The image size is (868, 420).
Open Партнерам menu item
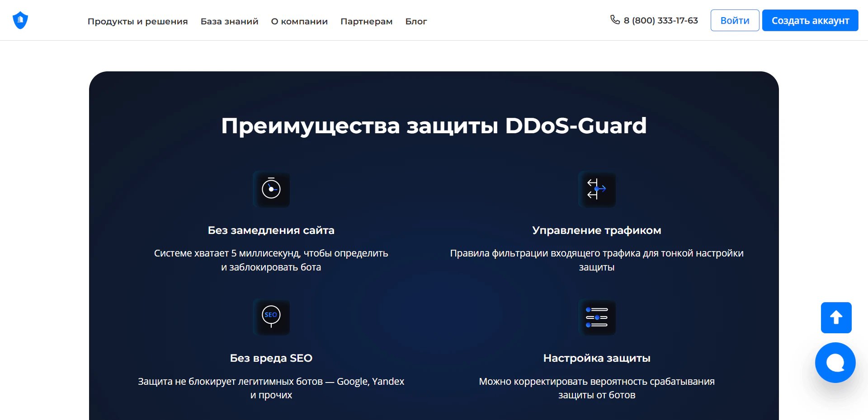tap(366, 21)
